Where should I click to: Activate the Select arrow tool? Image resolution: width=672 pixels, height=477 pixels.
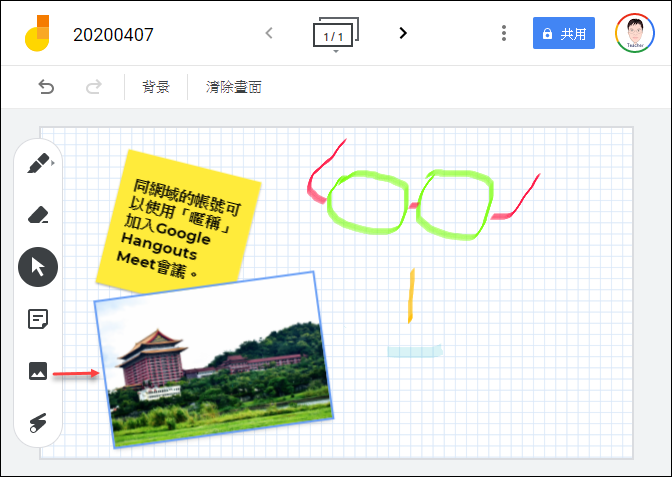(x=38, y=267)
